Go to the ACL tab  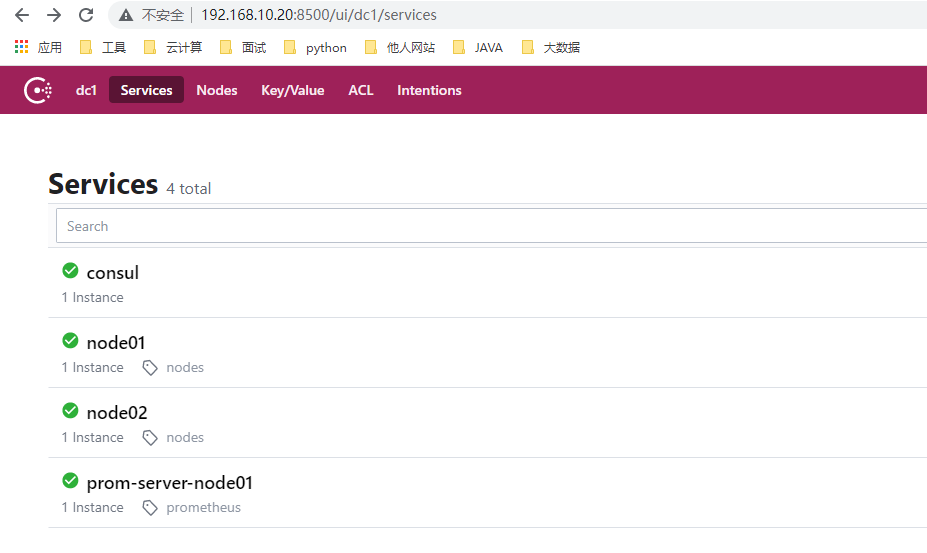[361, 90]
